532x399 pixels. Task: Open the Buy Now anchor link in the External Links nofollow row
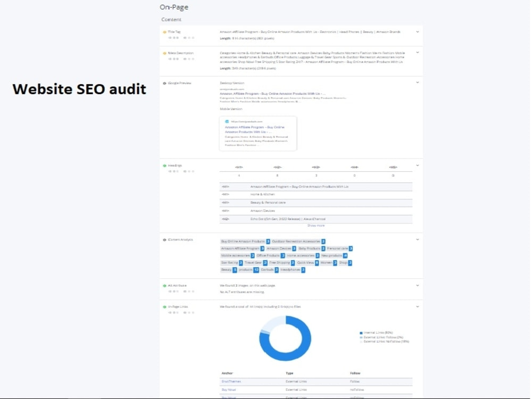click(229, 390)
